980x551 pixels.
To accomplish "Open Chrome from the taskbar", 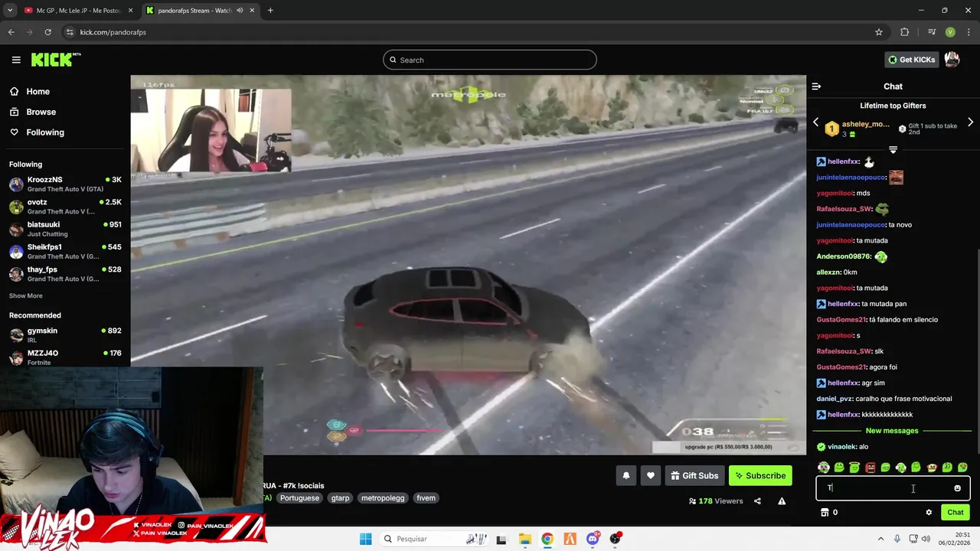I will (x=547, y=539).
